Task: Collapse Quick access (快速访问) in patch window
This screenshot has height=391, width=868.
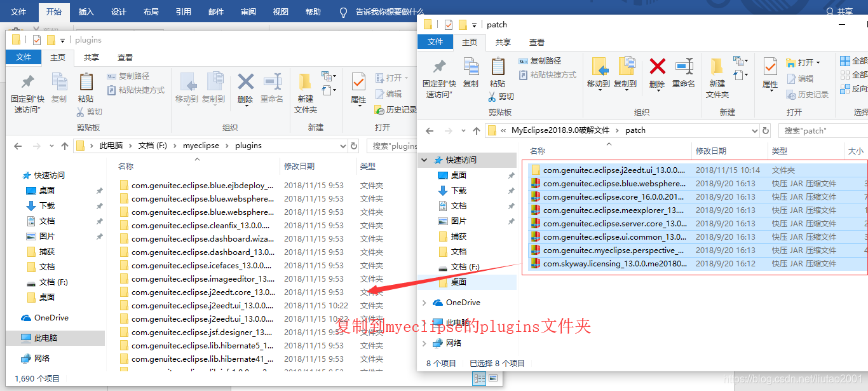Action: click(424, 160)
